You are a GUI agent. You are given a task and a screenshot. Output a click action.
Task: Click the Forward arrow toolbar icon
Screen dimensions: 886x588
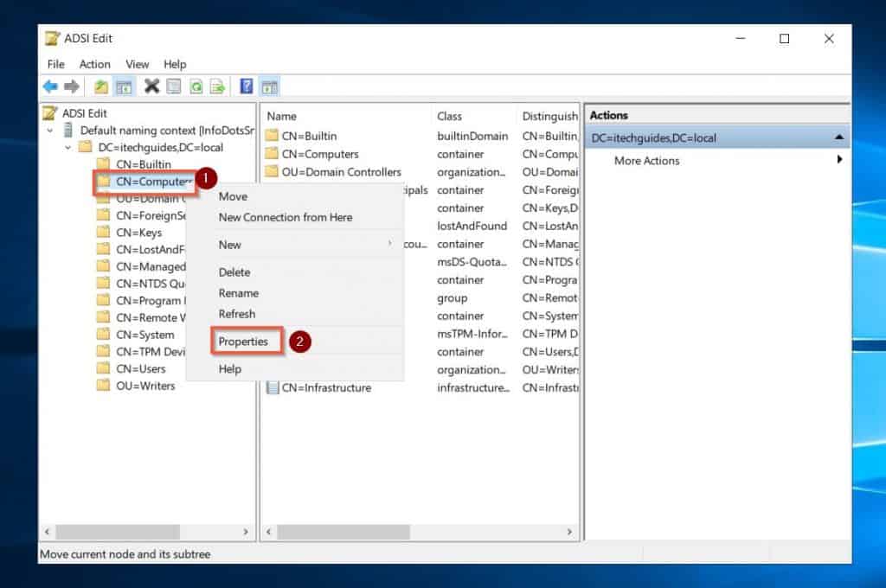tap(72, 86)
